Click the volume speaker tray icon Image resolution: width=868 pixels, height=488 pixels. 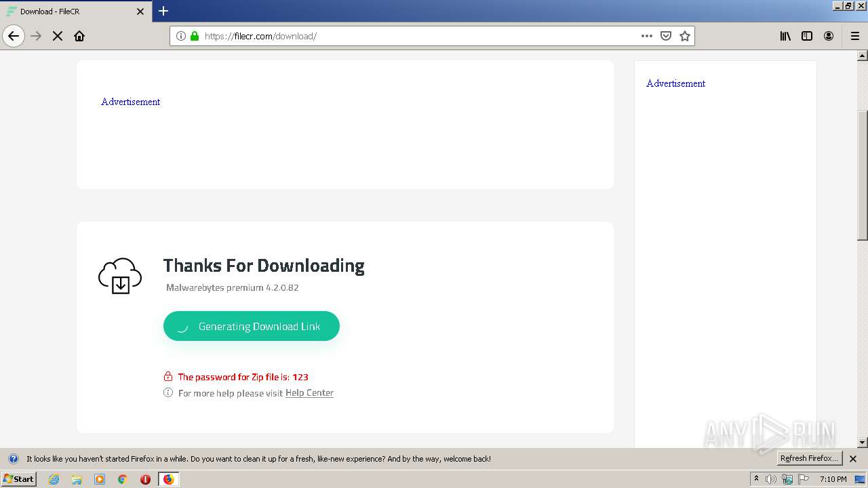point(771,479)
